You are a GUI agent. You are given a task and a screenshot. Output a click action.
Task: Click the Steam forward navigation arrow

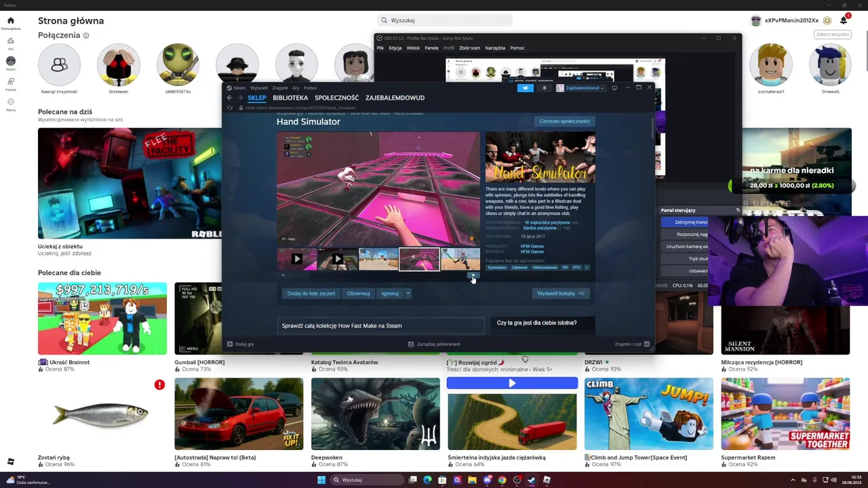tap(239, 98)
